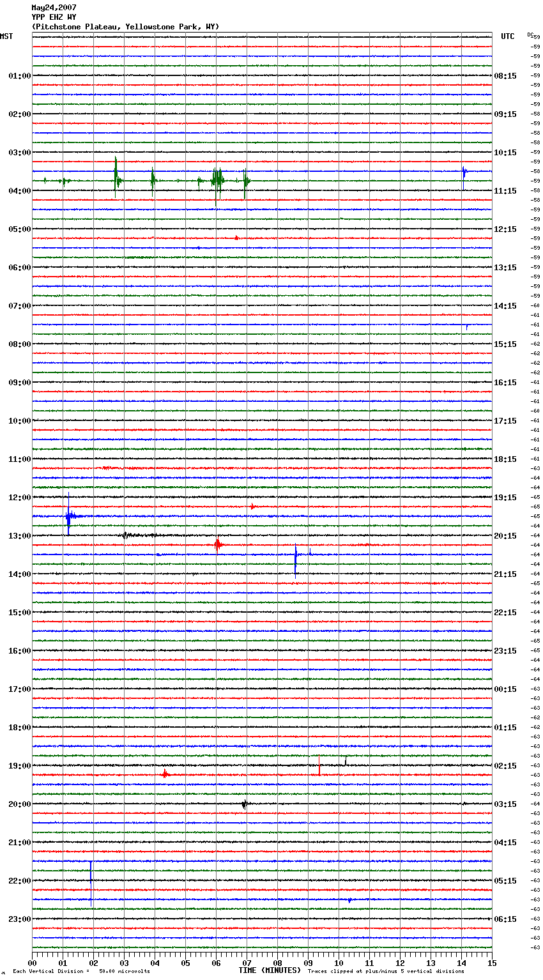Select the 07:00 MST time label
Image resolution: width=543 pixels, height=980 pixels.
coord(20,306)
